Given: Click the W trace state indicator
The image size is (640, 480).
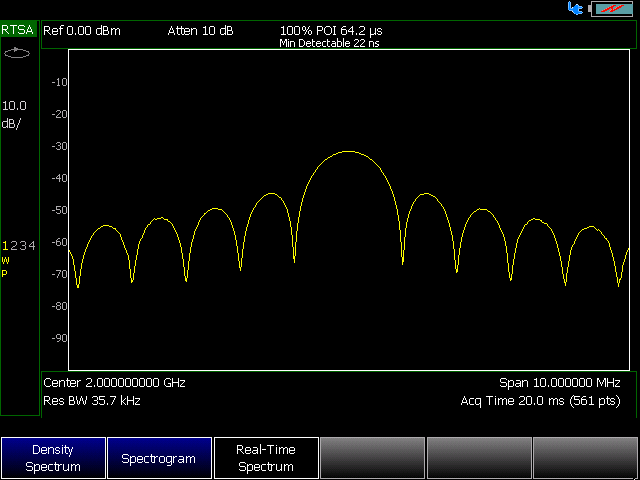Looking at the screenshot, I should click(x=5, y=260).
